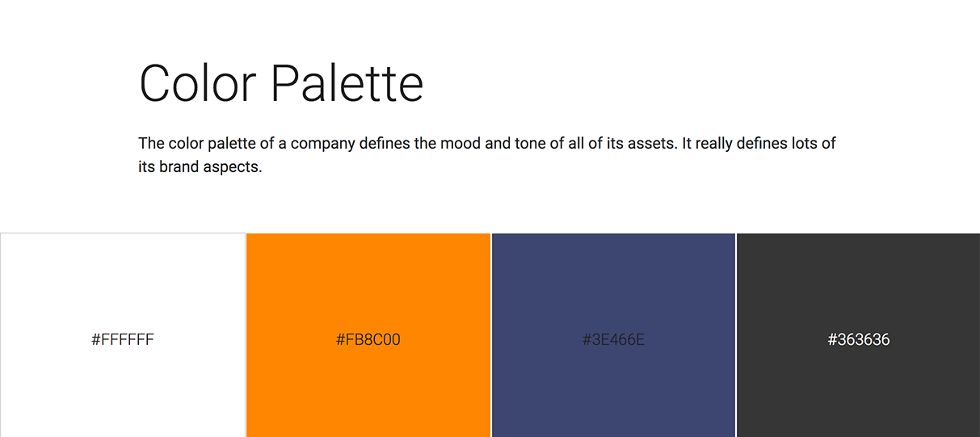This screenshot has width=980, height=437.
Task: Click the word Palette in the title
Action: point(347,82)
